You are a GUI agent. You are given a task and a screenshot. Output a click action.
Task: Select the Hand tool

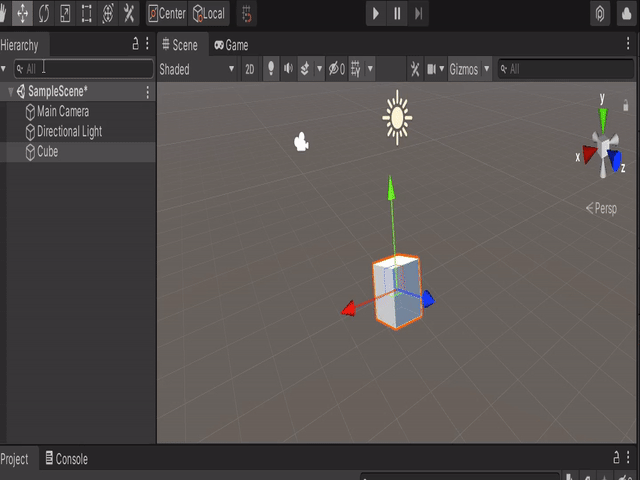(4, 13)
